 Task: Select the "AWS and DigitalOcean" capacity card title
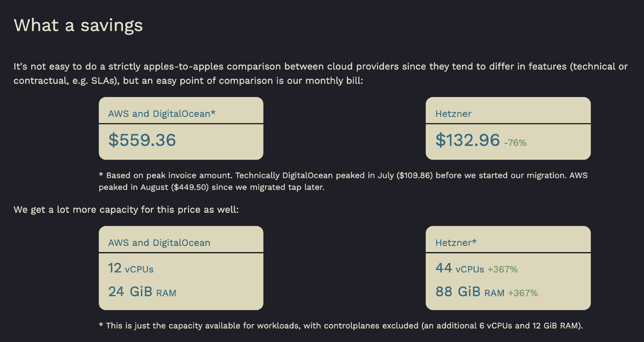pos(159,243)
